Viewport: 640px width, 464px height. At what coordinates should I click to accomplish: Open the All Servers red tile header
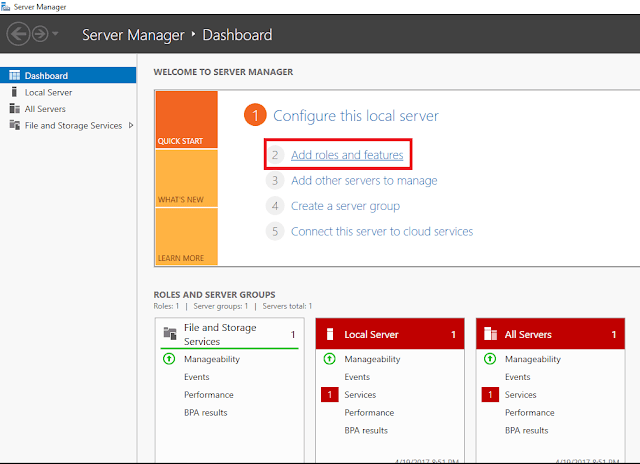(x=550, y=334)
